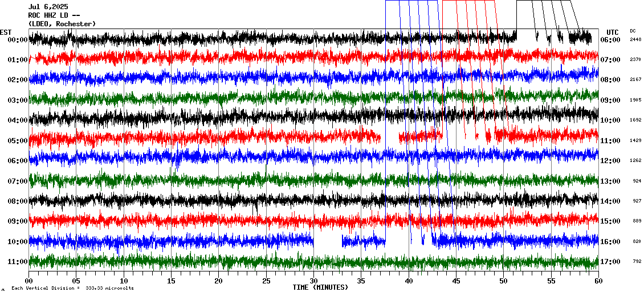
Task: Click the DC value "792"
Action: 637,261
